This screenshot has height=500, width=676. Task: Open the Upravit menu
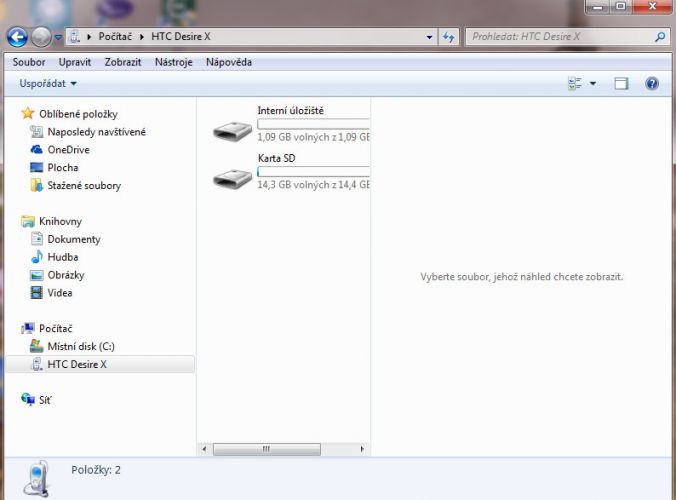click(75, 62)
